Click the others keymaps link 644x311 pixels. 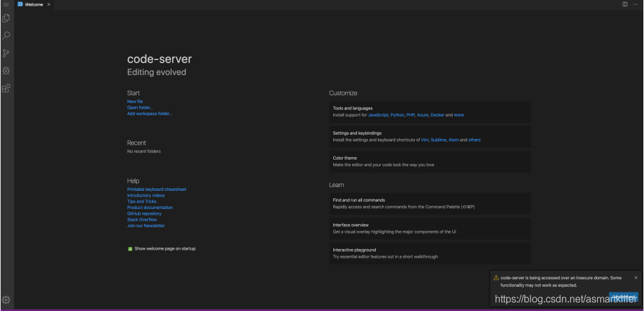pos(474,140)
